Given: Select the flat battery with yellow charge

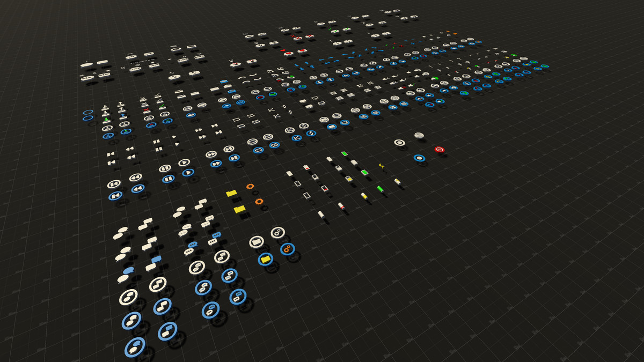Looking at the screenshot, I should tap(349, 179).
